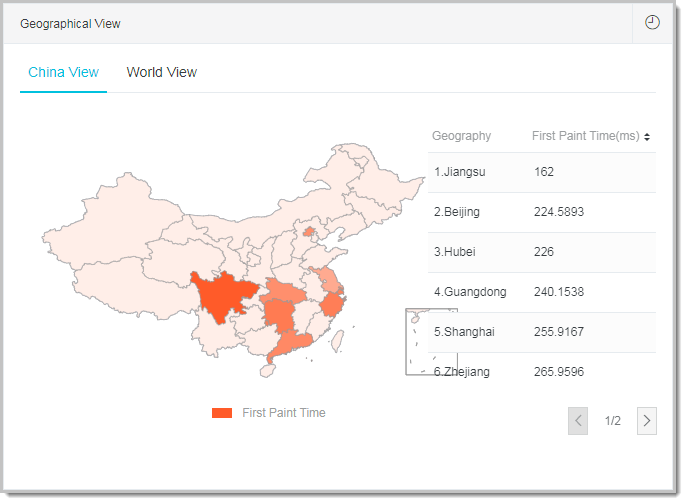Click the South China Sea inset box
The width and height of the screenshot is (686, 503).
coord(416,342)
